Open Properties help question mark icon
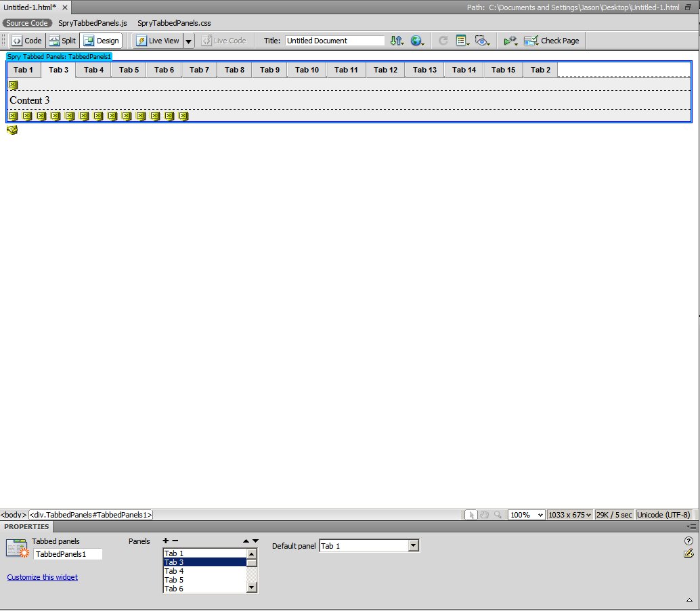 [x=688, y=541]
